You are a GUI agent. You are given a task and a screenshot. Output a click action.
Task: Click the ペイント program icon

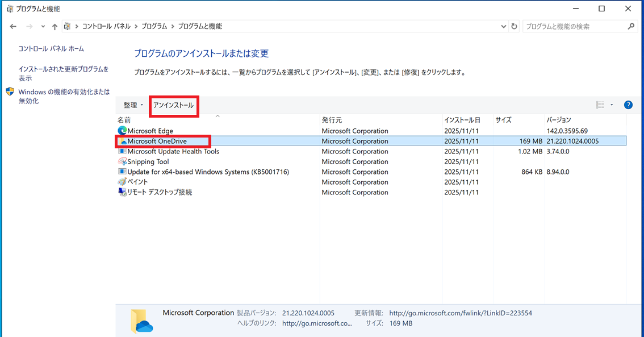[122, 182]
